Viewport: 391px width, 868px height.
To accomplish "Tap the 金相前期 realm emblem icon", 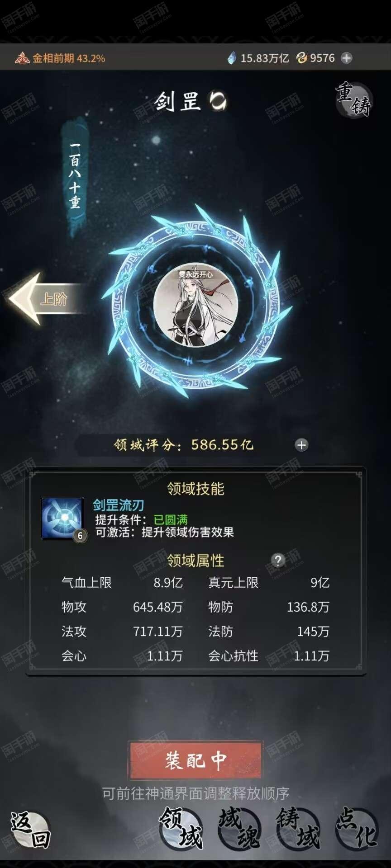I will [x=22, y=58].
